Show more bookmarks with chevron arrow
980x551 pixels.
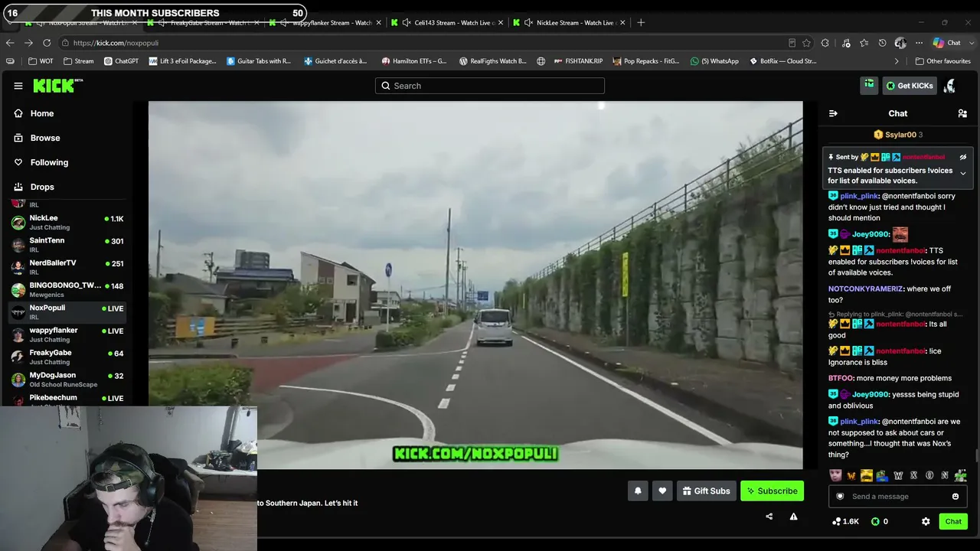point(897,61)
